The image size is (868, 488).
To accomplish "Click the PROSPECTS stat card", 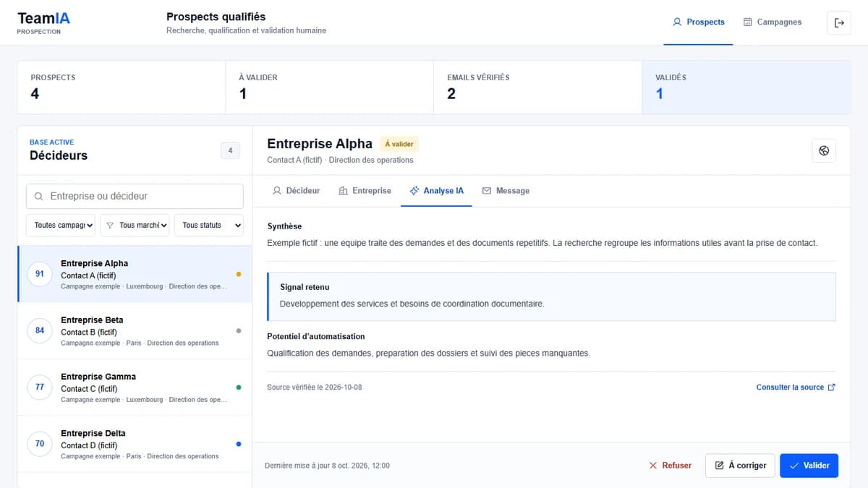I will click(122, 87).
